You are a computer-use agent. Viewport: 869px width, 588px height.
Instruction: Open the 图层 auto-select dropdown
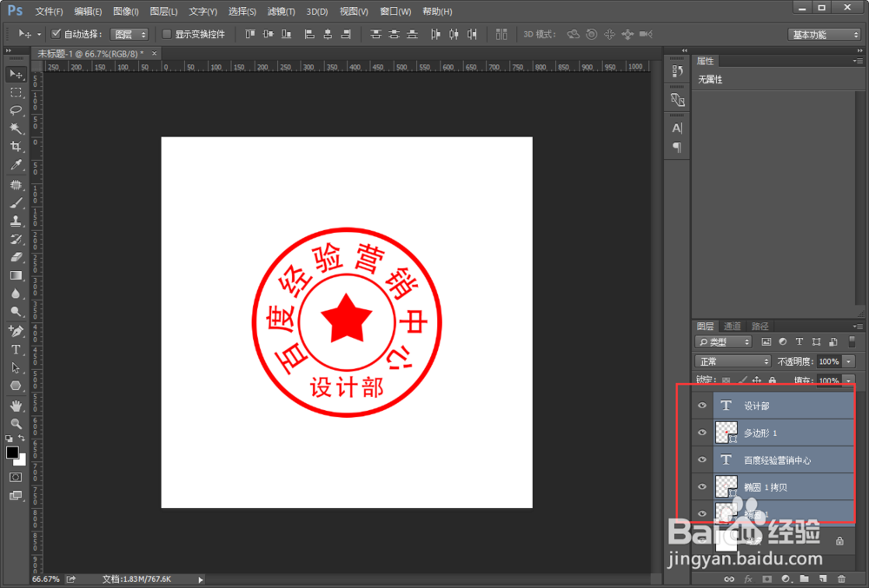129,35
